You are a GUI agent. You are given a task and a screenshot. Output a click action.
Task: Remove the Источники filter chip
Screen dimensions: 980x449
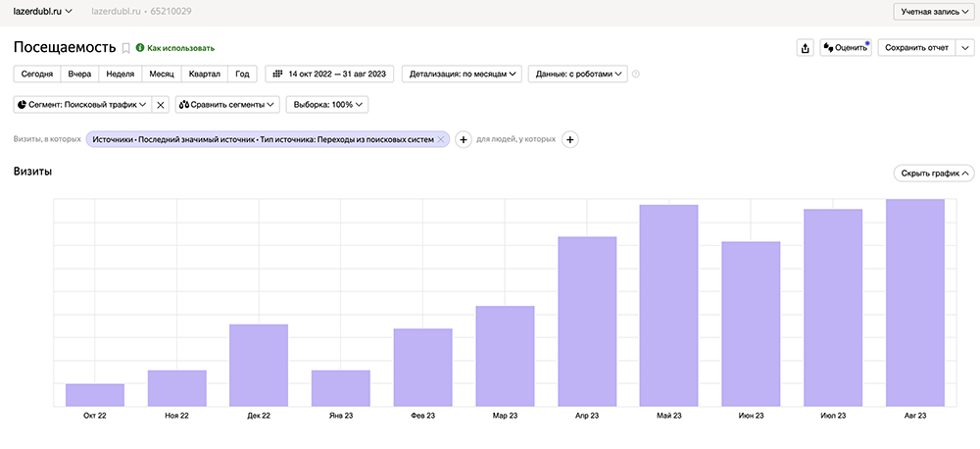click(x=441, y=139)
